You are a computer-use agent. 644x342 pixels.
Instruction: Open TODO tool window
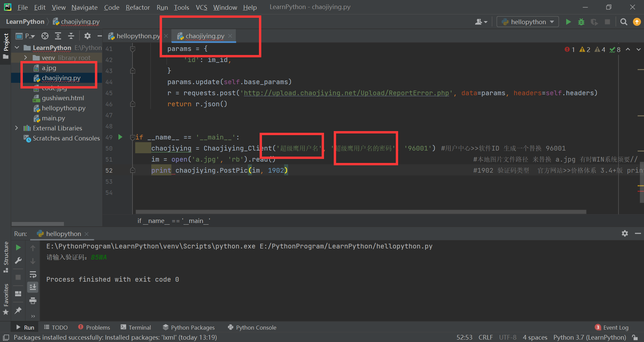(56, 327)
